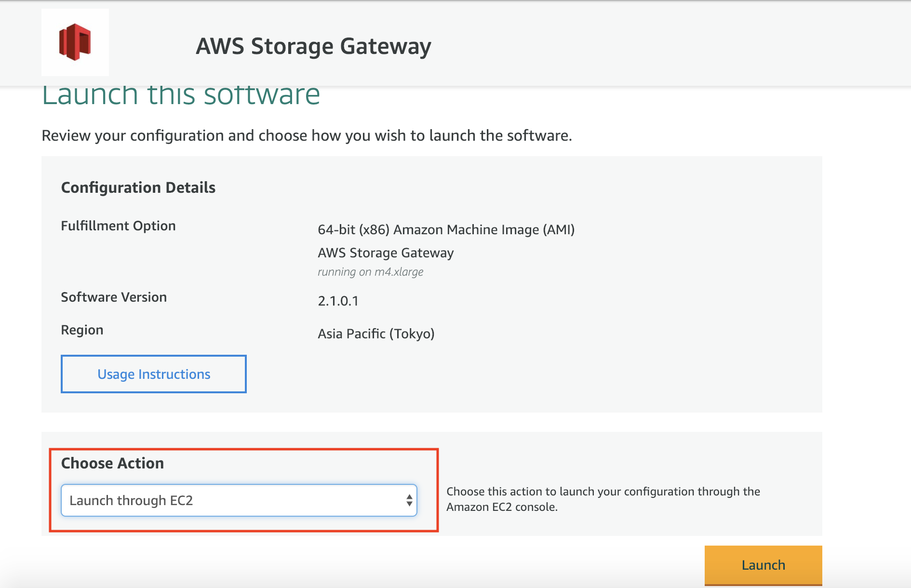Select the Fulfillment Option label

[x=118, y=226]
